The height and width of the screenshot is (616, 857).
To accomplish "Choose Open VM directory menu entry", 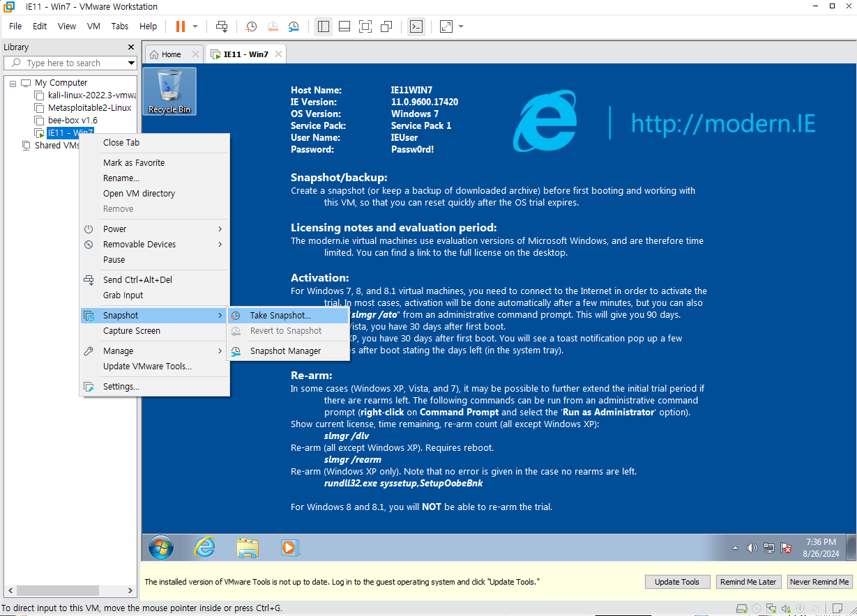I will click(x=155, y=193).
